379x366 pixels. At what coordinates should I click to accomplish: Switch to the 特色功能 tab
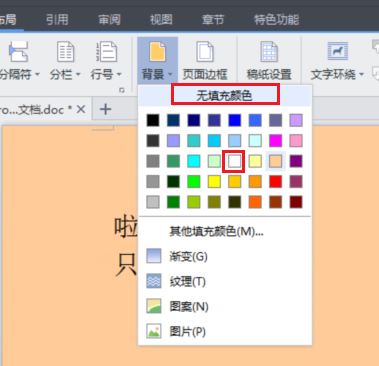(x=276, y=20)
